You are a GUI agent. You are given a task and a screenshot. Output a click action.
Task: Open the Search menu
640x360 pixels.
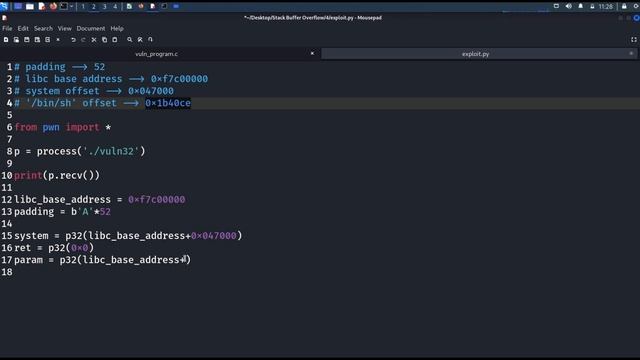[x=43, y=29]
